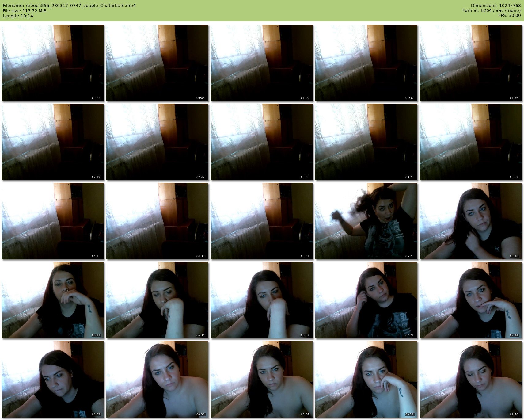Click the thumbnail timestamped 00:23

(52, 63)
